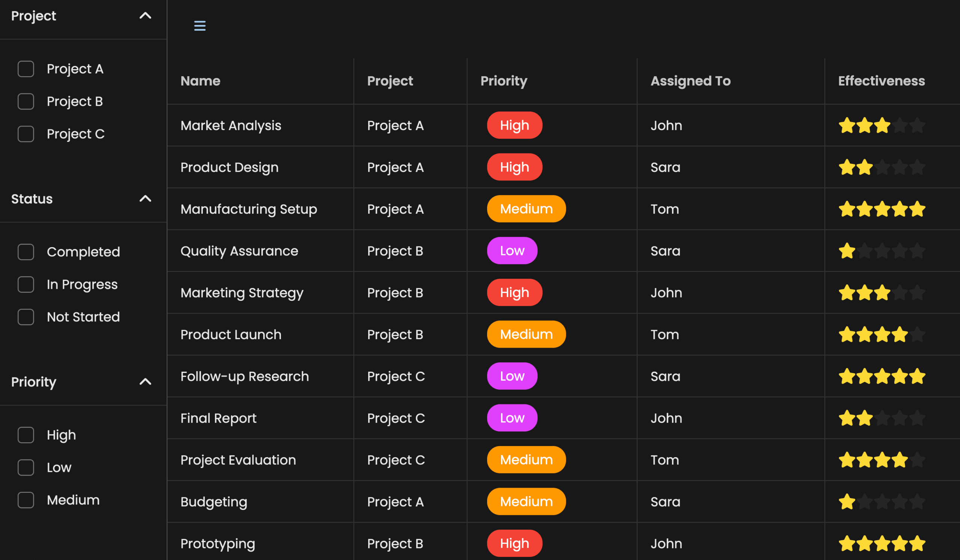Click fifth star in Market Analysis row
Viewport: 960px width, 560px height.
point(917,125)
